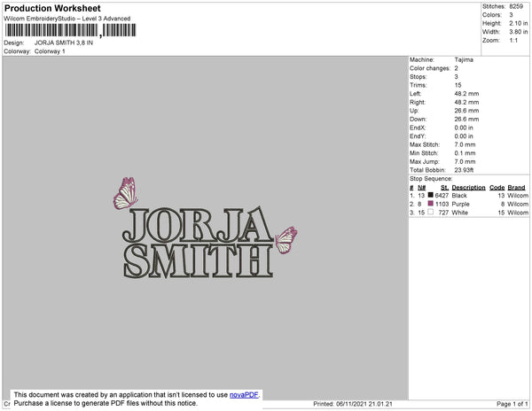Click the Total Bobbin value '23.93ft'
Image resolution: width=532 pixels, height=411 pixels.
coord(464,170)
